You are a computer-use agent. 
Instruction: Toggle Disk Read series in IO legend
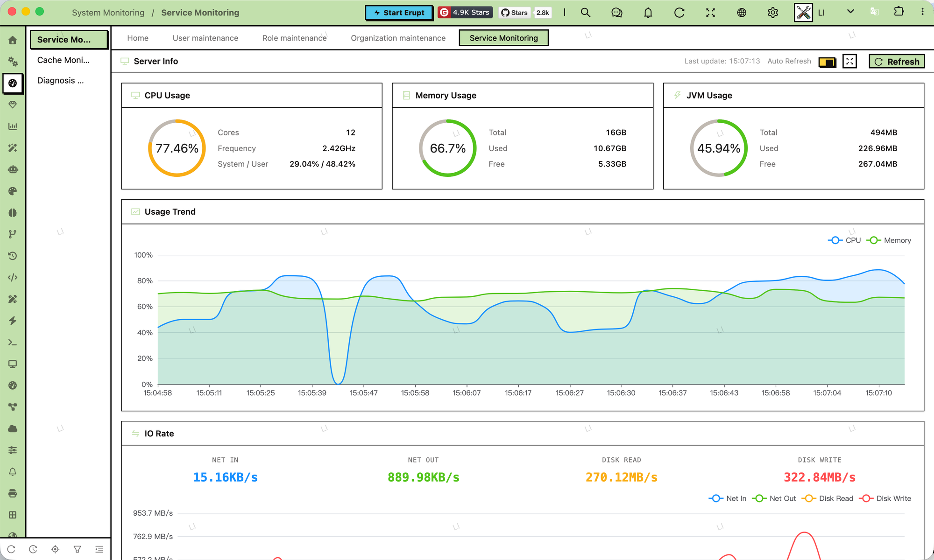[828, 498]
